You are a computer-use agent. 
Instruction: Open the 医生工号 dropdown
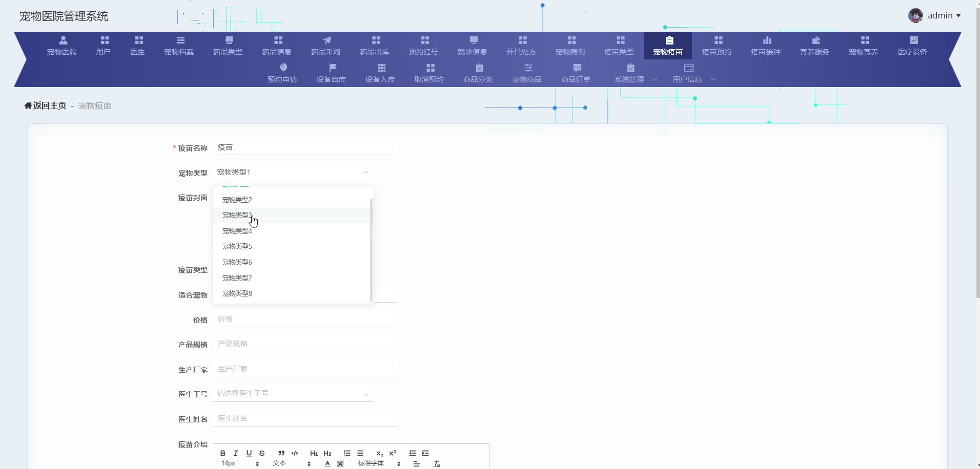293,394
